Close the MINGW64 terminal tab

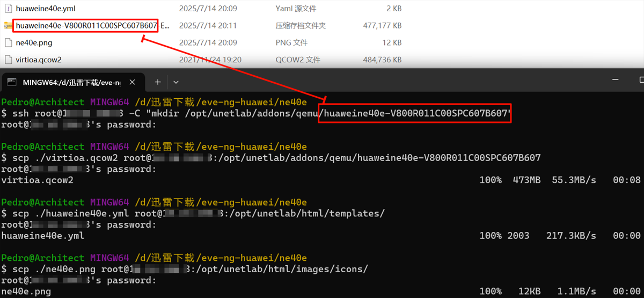[x=133, y=82]
